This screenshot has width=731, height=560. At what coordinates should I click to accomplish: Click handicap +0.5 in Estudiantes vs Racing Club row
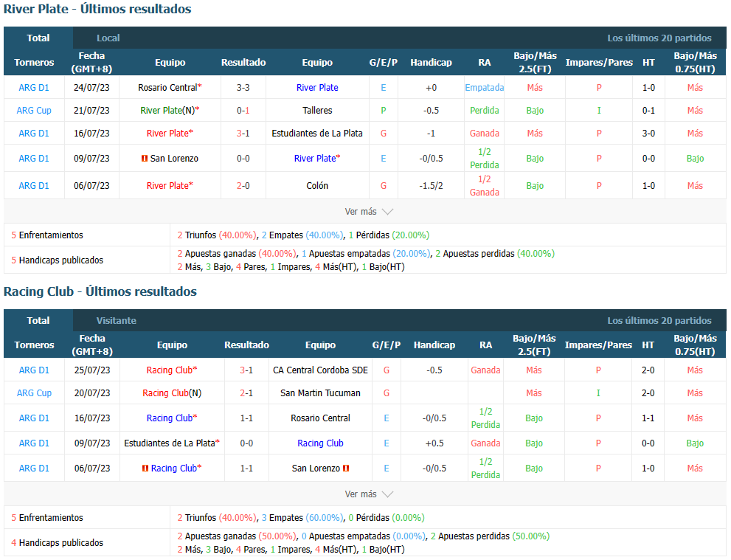(x=434, y=443)
